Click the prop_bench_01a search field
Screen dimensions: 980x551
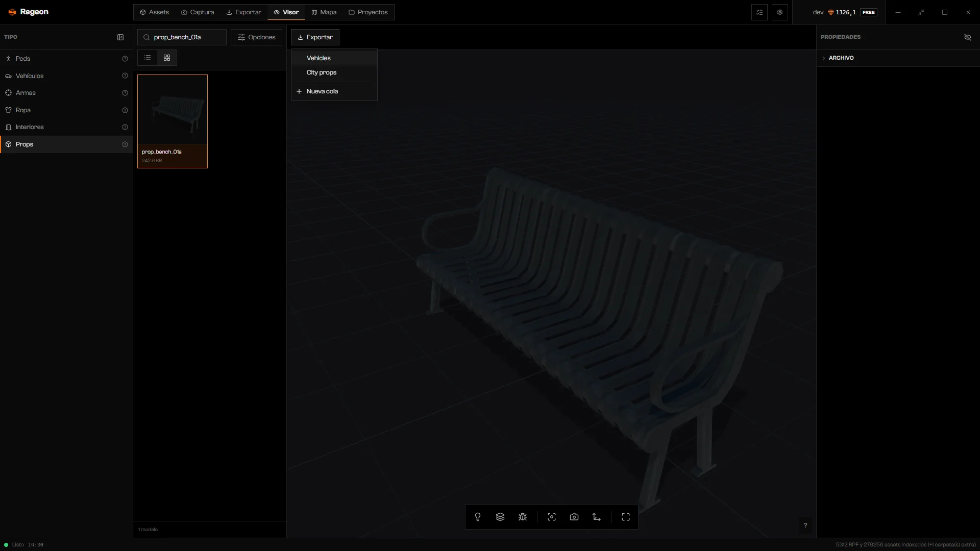(x=182, y=37)
